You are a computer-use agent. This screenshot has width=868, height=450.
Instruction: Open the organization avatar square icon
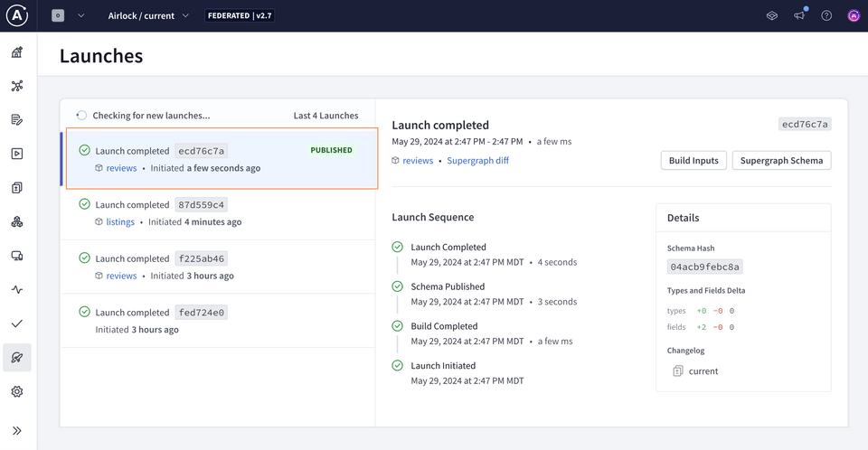tap(58, 15)
